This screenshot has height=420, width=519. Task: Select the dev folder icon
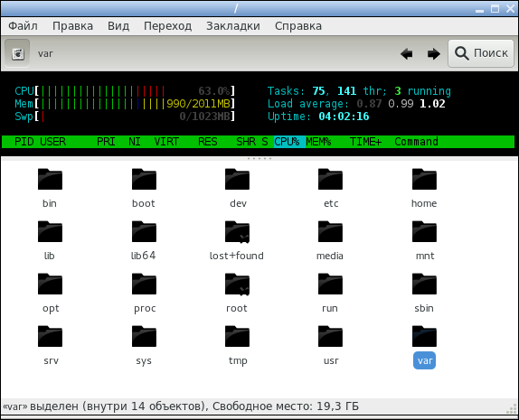[237, 179]
